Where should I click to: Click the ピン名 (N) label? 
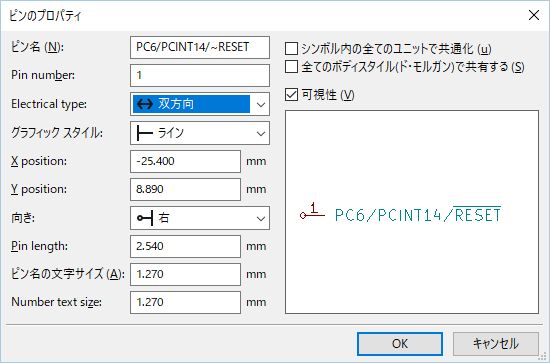pyautogui.click(x=37, y=47)
